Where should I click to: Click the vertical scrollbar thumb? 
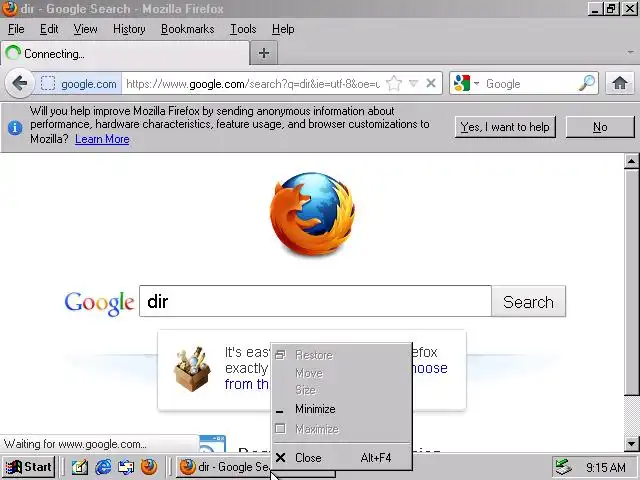[631, 282]
